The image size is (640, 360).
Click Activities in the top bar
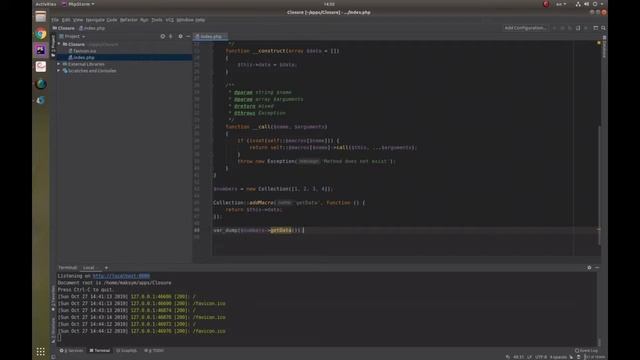[46, 4]
